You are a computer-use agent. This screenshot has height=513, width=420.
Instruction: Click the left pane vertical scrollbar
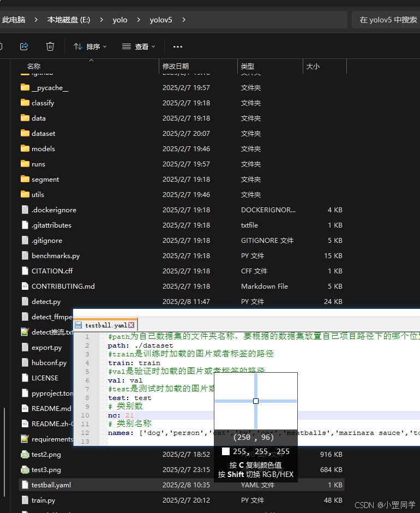point(4,451)
